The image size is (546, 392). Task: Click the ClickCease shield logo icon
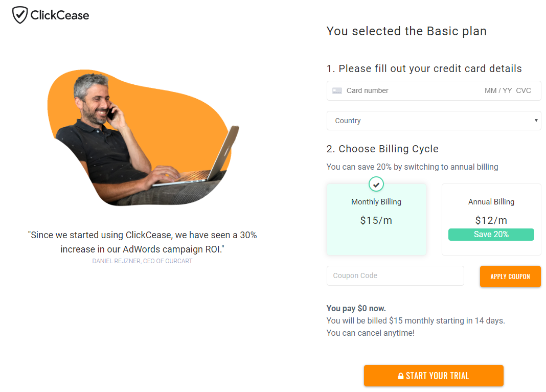click(x=19, y=15)
